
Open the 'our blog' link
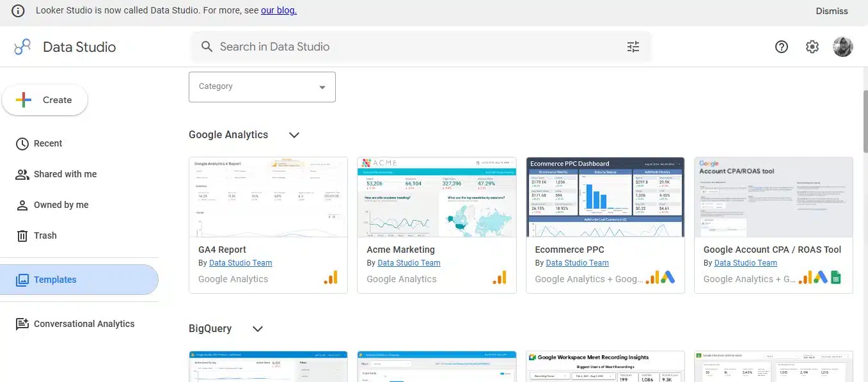pyautogui.click(x=279, y=10)
